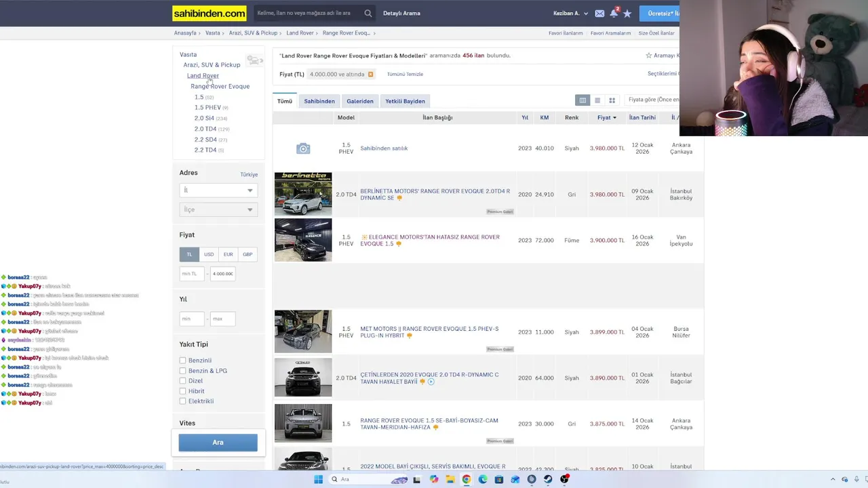Open MET MOTORS RANGE ROVER EVOQUE PHEV listing

429,332
